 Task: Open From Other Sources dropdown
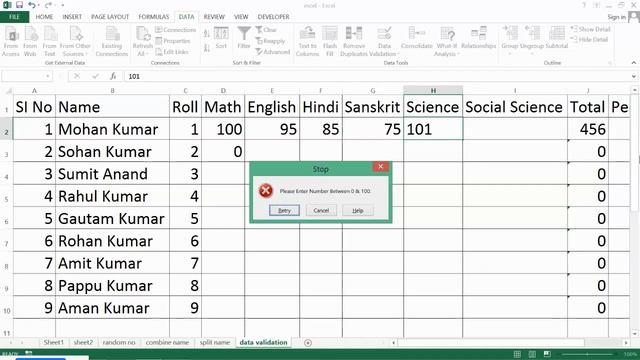[75, 41]
